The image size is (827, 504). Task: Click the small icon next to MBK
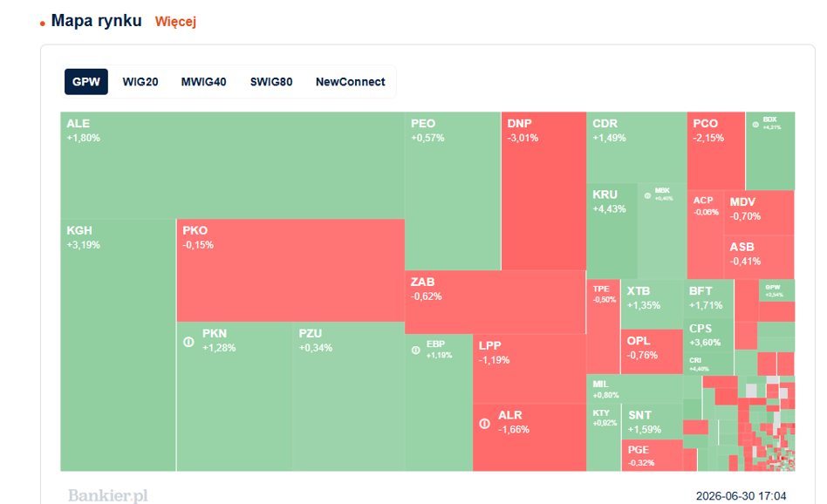(647, 196)
